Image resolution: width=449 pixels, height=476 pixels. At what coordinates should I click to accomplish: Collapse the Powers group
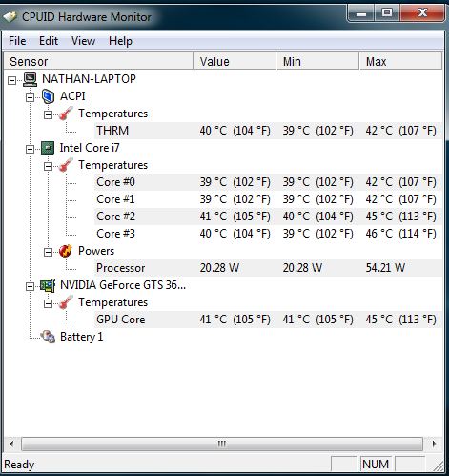point(48,252)
